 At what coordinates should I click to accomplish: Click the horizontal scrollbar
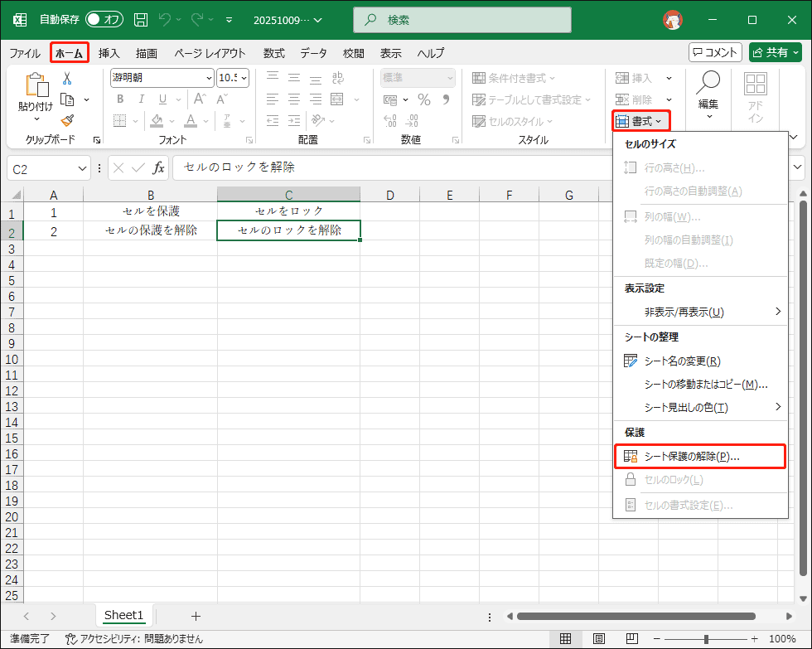point(636,617)
